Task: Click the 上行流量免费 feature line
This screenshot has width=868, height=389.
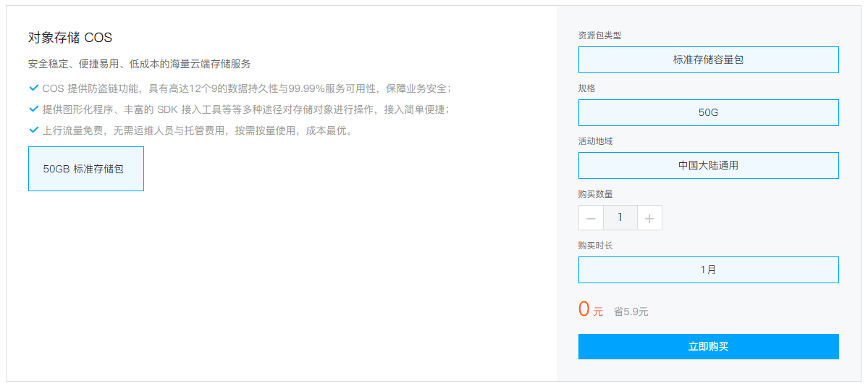Action: pyautogui.click(x=198, y=131)
